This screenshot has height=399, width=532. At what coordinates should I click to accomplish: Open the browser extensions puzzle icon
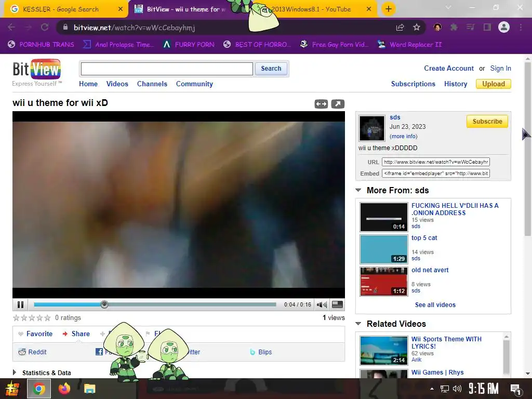pos(454,28)
